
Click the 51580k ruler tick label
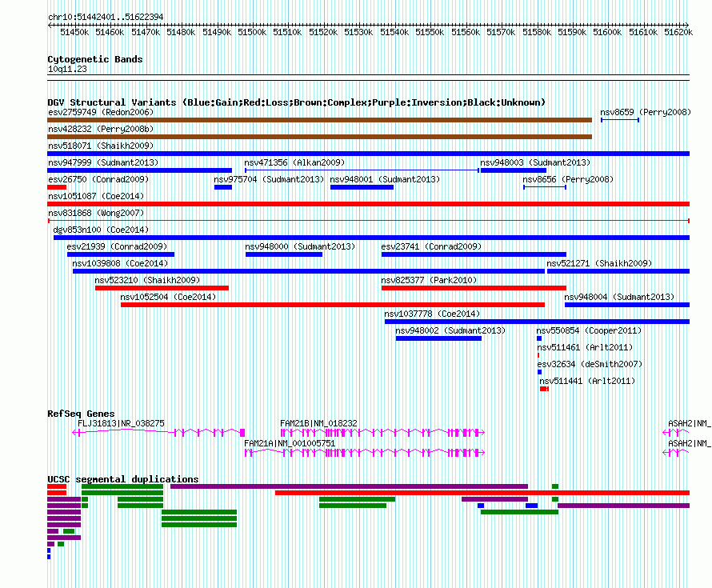tap(537, 32)
